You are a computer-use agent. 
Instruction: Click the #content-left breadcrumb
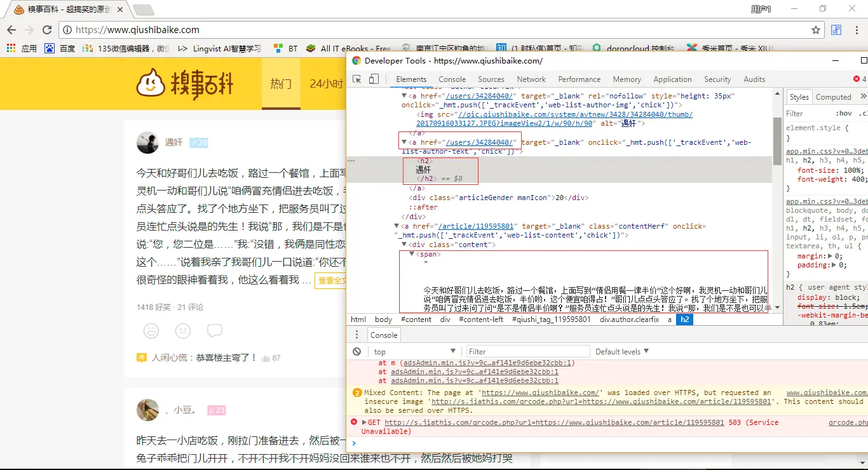[481, 319]
